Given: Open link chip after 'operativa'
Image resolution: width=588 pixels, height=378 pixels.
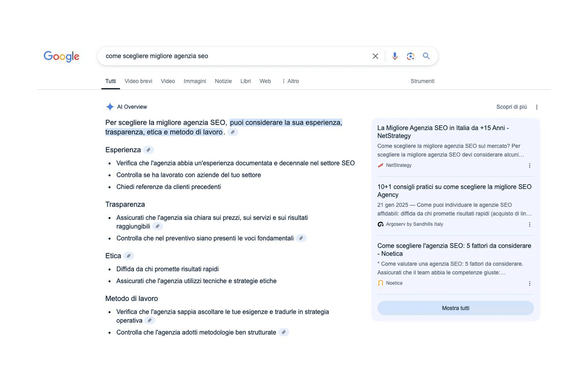Looking at the screenshot, I should point(150,320).
